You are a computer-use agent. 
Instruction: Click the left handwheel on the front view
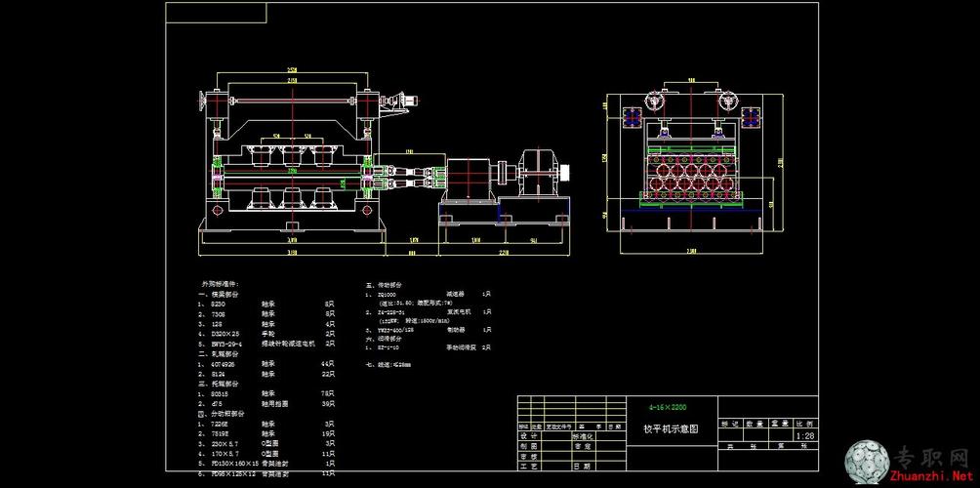[x=203, y=99]
